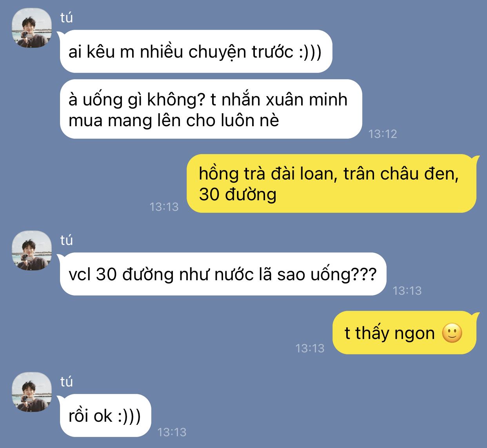Click '30 đường' text in yellow bubble
The width and height of the screenshot is (487, 448).
click(238, 194)
